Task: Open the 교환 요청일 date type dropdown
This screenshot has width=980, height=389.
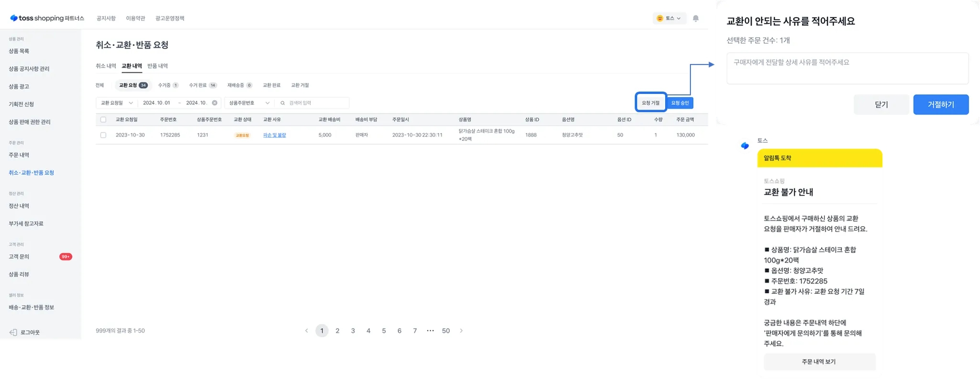Action: [x=117, y=103]
